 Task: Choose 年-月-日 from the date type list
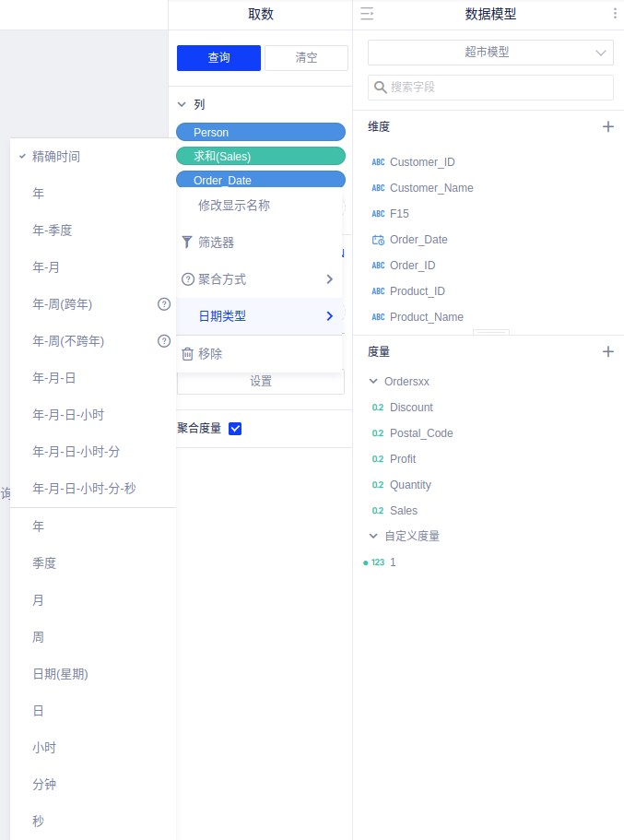56,378
